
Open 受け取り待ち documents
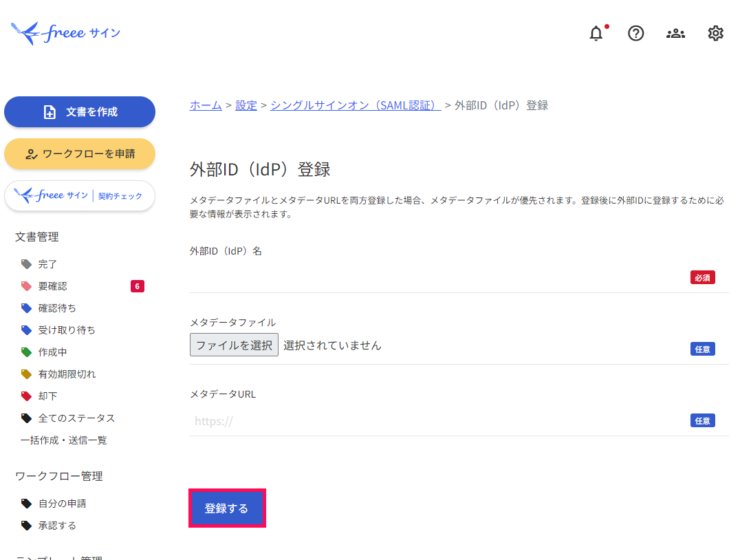pyautogui.click(x=67, y=330)
